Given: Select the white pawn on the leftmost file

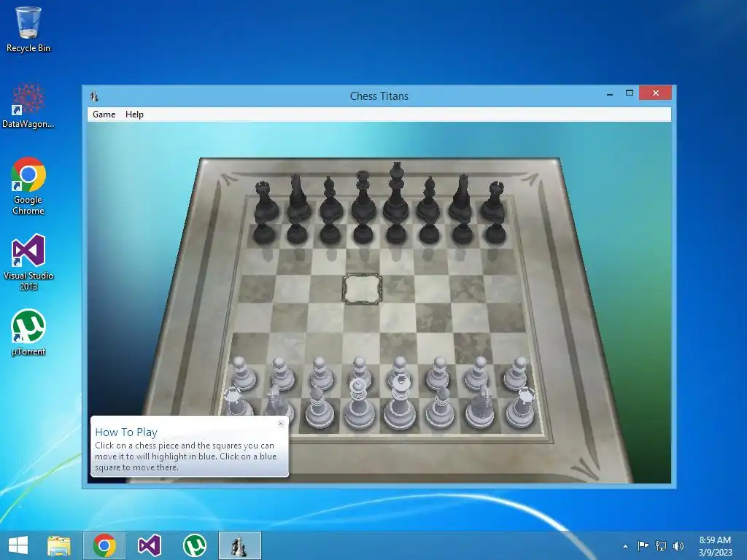Looking at the screenshot, I should pos(244,374).
